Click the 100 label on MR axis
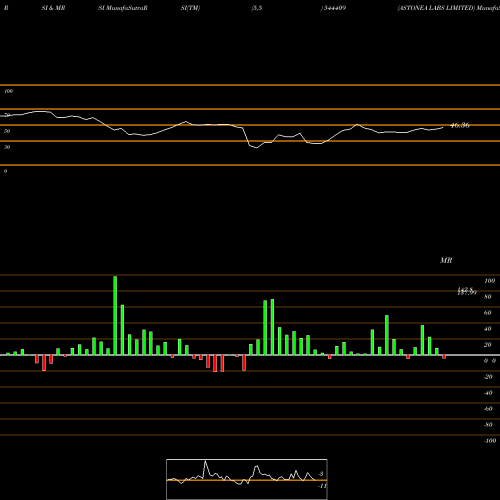The width and height of the screenshot is (500, 500). tap(489, 281)
